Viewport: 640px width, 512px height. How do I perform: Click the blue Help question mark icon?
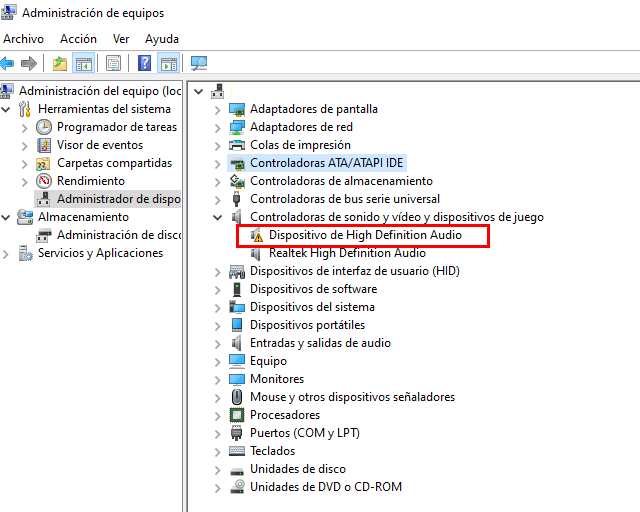point(144,63)
